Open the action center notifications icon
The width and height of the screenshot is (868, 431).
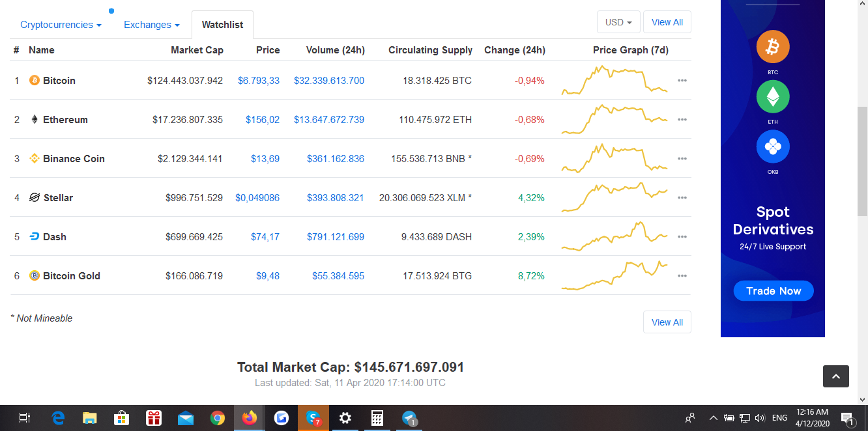click(848, 418)
